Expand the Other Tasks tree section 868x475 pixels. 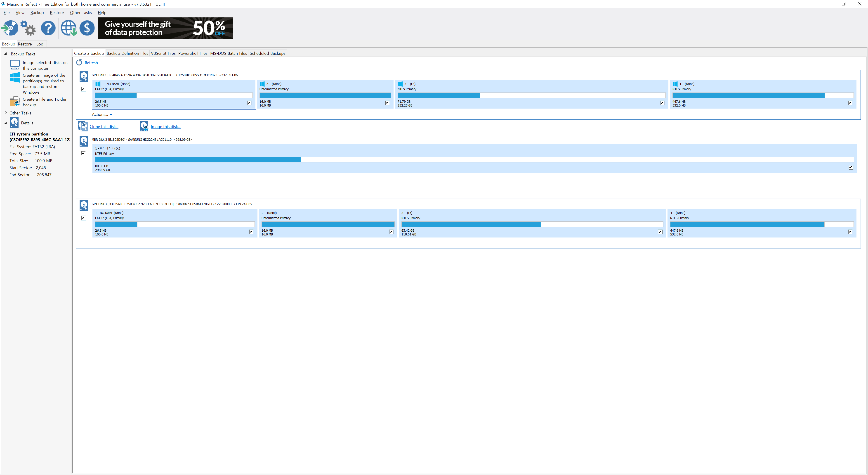[x=5, y=113]
